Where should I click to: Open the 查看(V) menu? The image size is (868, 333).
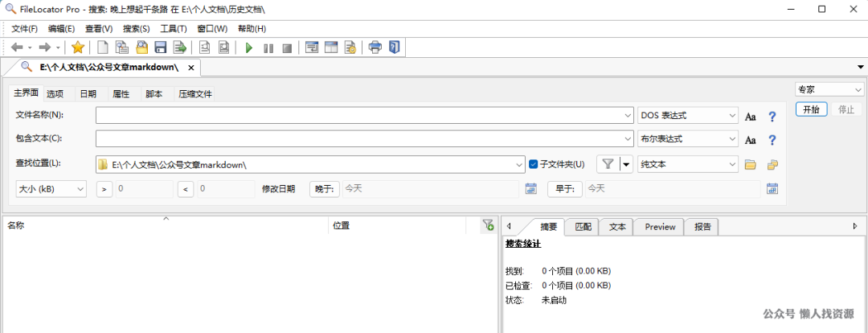pyautogui.click(x=99, y=29)
